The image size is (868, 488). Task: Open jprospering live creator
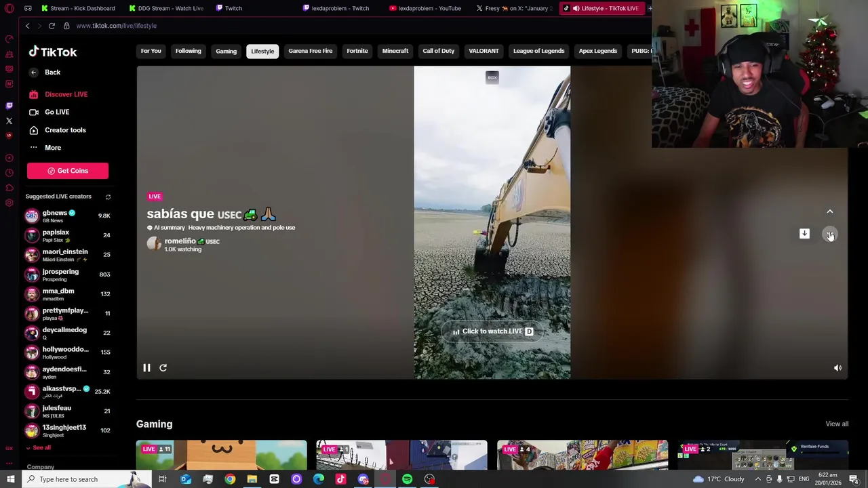point(67,274)
